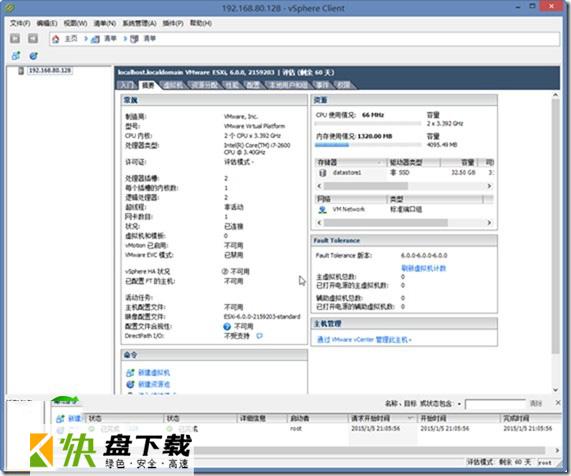The height and width of the screenshot is (476, 571).
Task: Click 刷新虚拟机计数 link in Fault Tolerance
Action: 424,268
